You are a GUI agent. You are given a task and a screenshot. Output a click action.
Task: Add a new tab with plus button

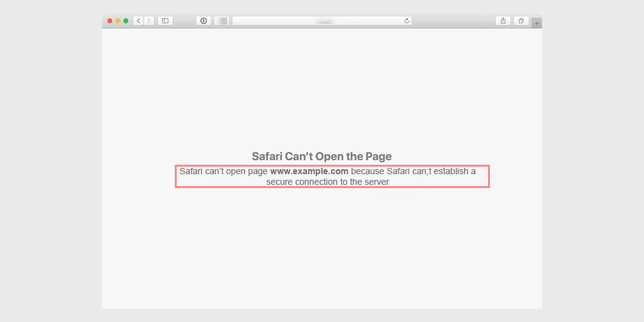(536, 23)
